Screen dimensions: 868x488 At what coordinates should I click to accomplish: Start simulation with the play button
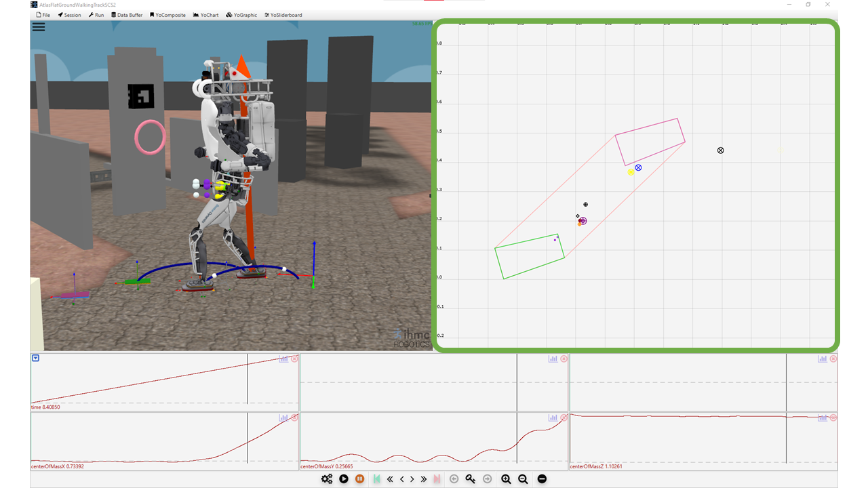[344, 479]
